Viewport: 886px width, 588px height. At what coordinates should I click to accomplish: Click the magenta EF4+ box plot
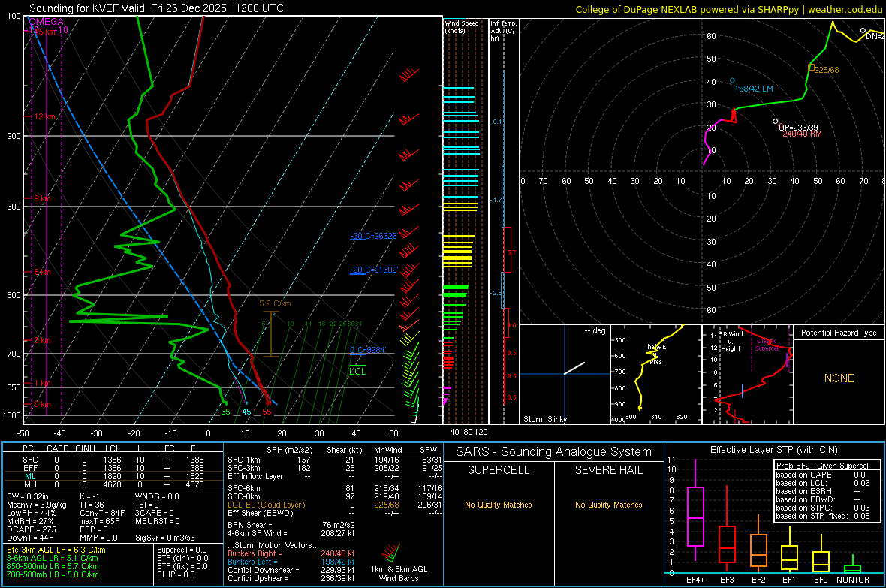coord(695,510)
